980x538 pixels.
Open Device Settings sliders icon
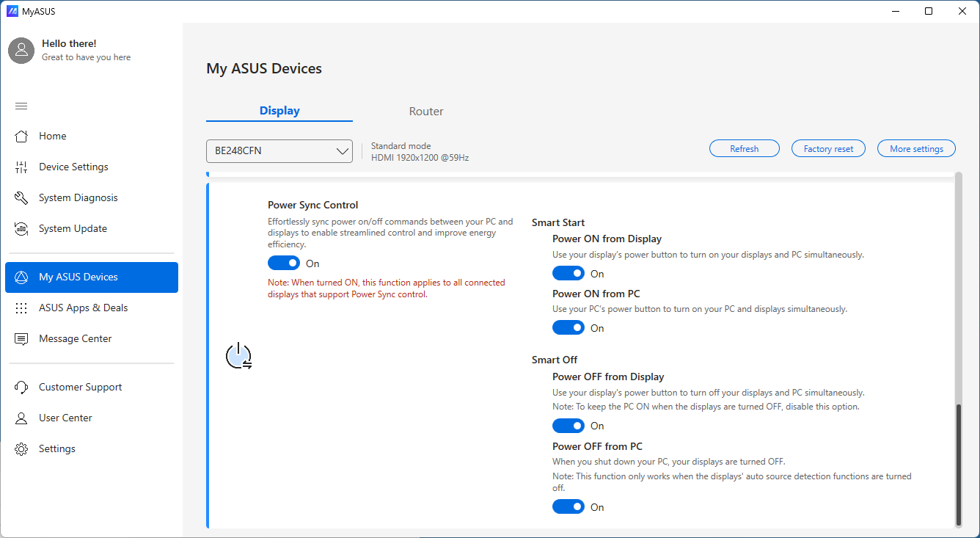21,167
